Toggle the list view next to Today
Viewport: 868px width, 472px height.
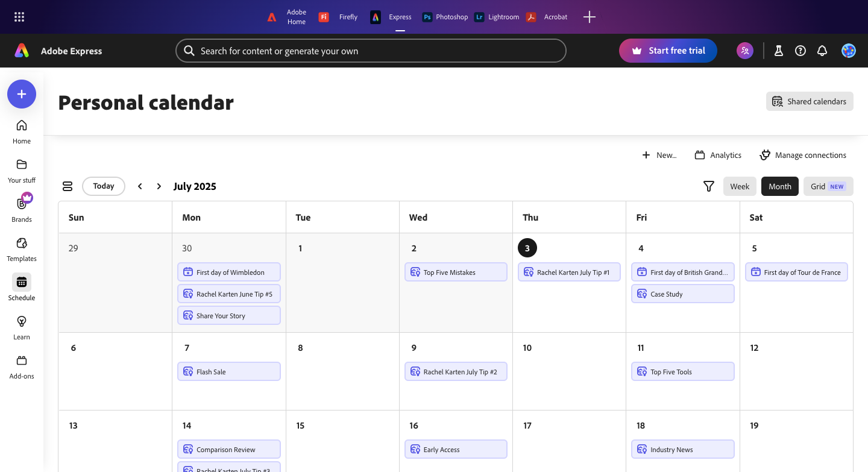tap(67, 186)
